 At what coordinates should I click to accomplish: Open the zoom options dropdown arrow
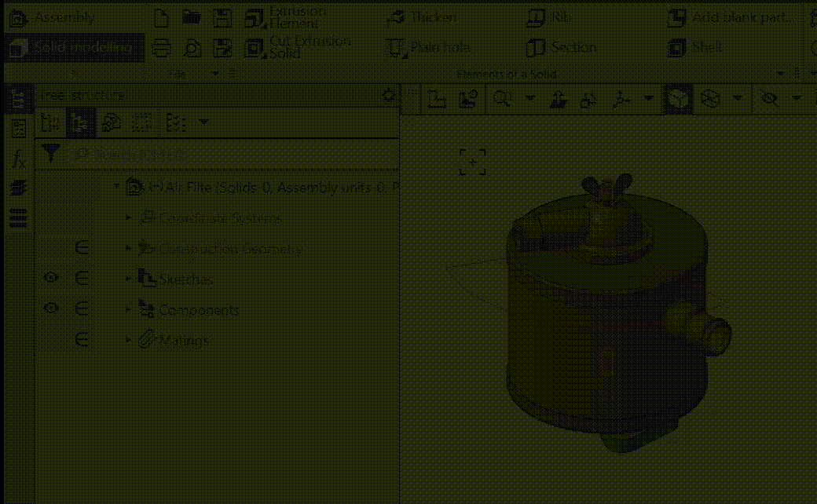click(529, 99)
